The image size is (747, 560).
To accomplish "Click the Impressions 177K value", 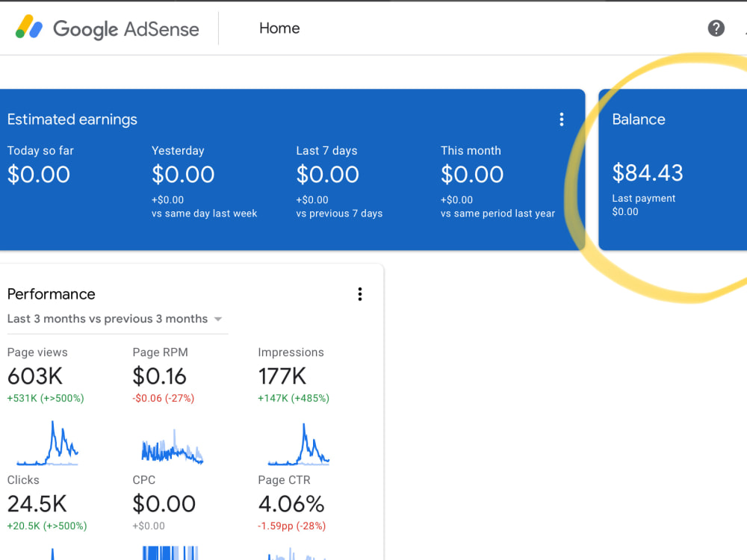I will (282, 376).
